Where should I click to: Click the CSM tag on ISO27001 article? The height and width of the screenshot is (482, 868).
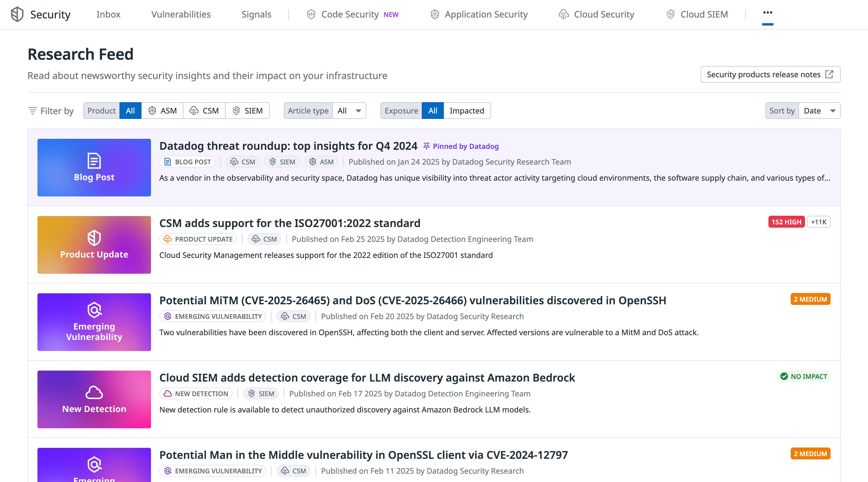[265, 239]
